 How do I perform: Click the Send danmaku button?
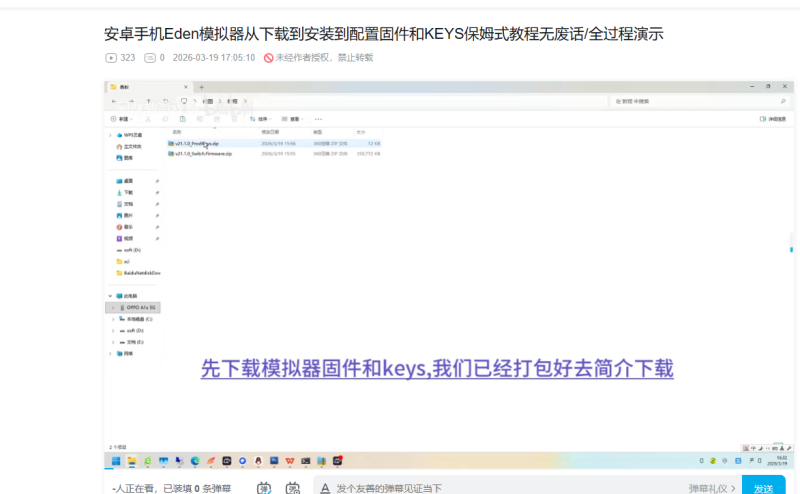pyautogui.click(x=763, y=486)
